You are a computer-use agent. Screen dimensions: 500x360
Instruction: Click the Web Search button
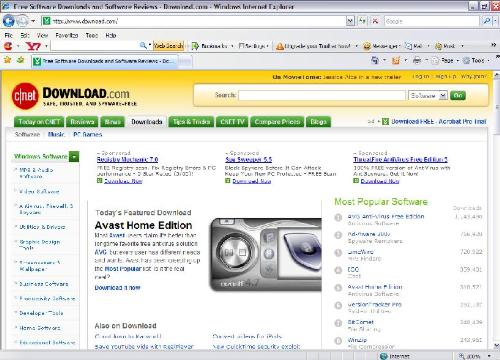pyautogui.click(x=168, y=46)
